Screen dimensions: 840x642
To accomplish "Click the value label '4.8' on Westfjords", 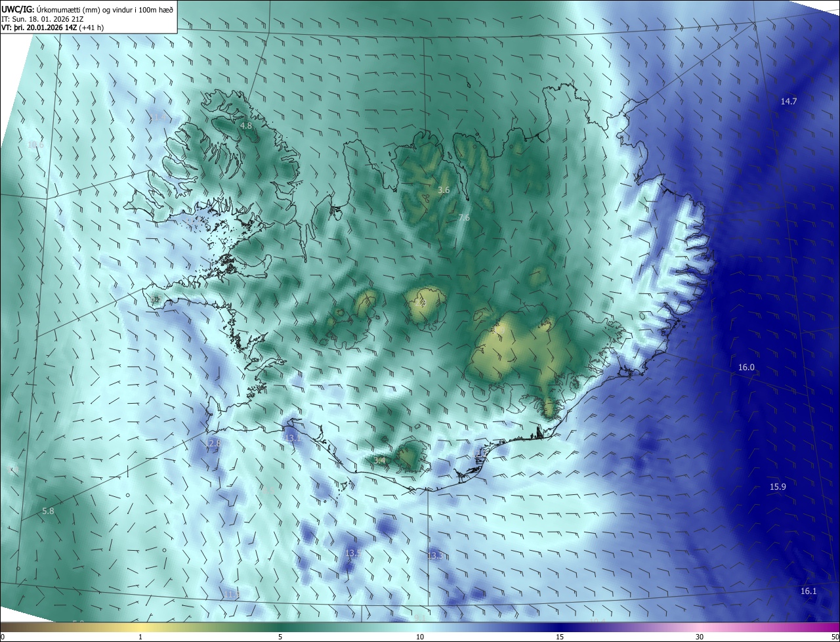I will 246,125.
